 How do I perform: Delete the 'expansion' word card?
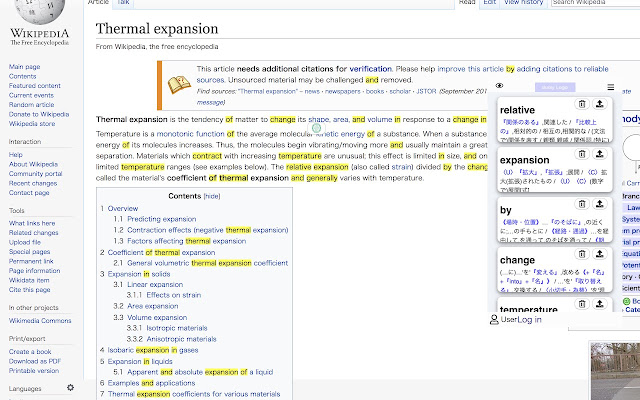pyautogui.click(x=582, y=154)
